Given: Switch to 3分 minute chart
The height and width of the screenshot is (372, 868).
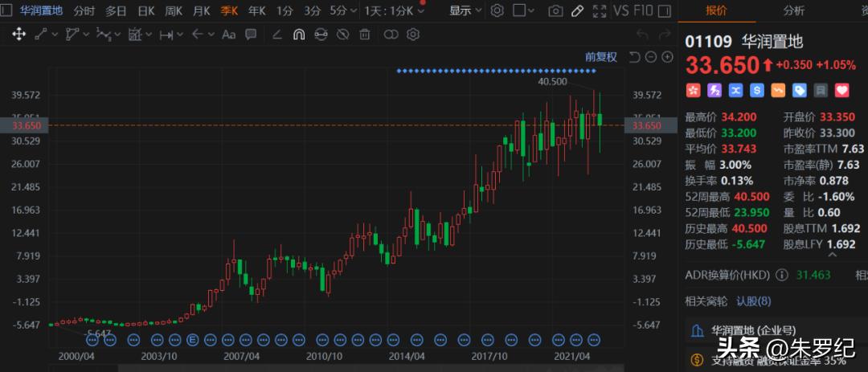Looking at the screenshot, I should click(x=312, y=10).
